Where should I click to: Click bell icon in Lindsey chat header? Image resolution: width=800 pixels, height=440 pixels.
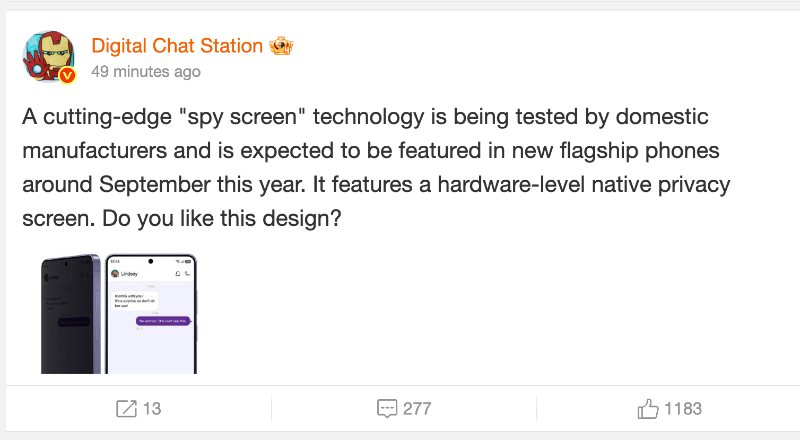tap(176, 273)
